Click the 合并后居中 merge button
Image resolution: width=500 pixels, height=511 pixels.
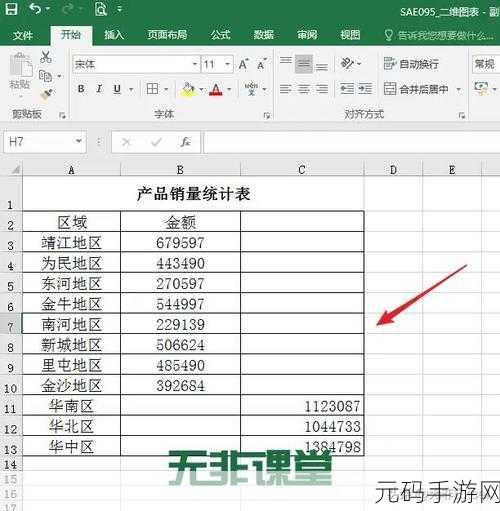point(416,89)
